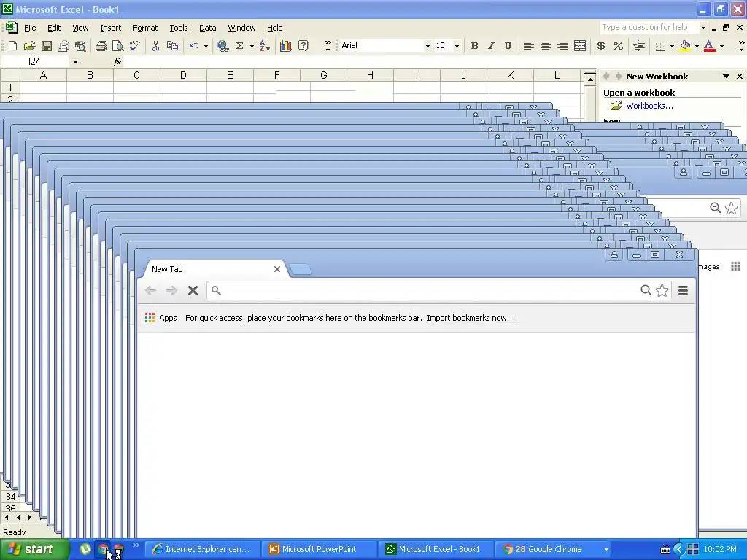
Task: Bookmark page with Chrome's star icon
Action: 662,290
